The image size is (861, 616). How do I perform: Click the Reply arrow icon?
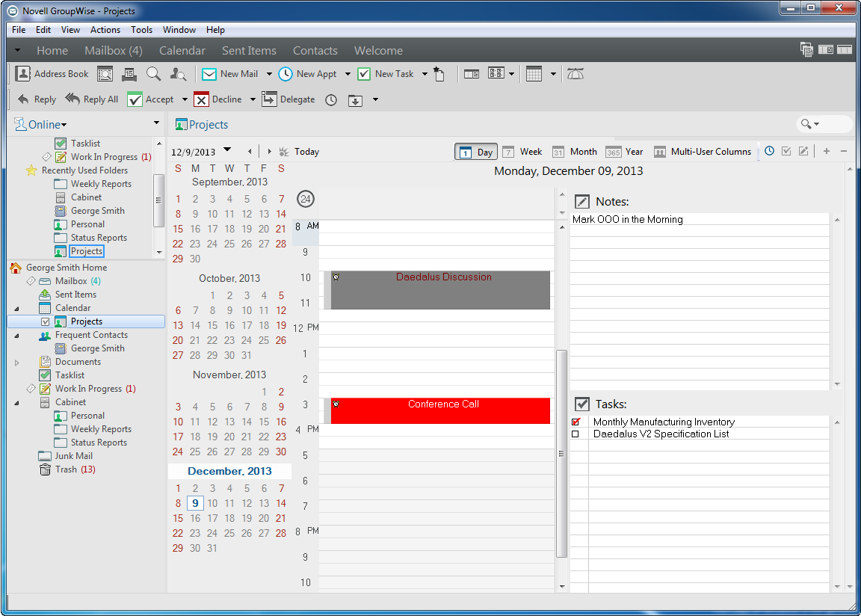(x=23, y=99)
